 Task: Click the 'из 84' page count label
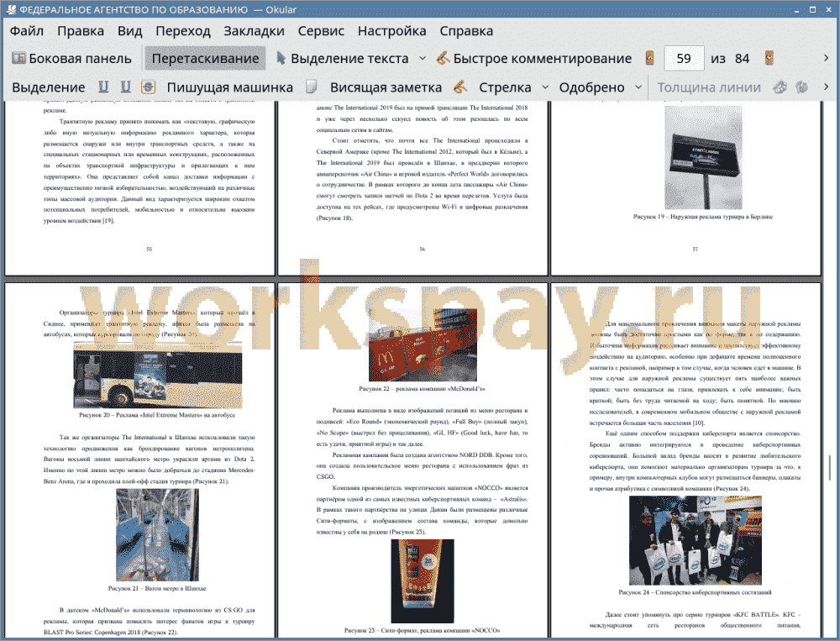tap(730, 59)
